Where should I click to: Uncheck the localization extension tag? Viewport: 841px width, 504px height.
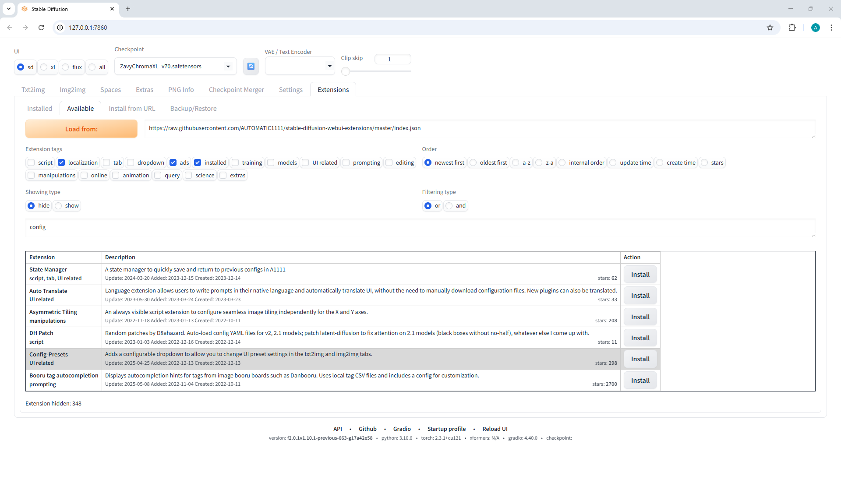click(x=62, y=162)
